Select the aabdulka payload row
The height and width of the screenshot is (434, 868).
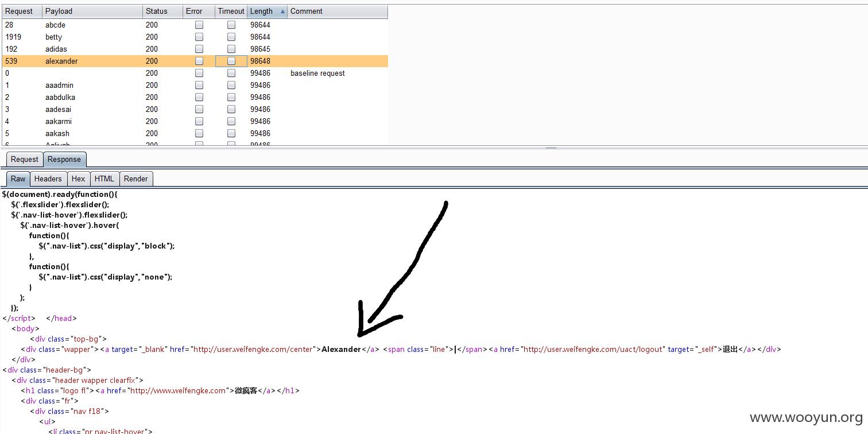pos(195,97)
